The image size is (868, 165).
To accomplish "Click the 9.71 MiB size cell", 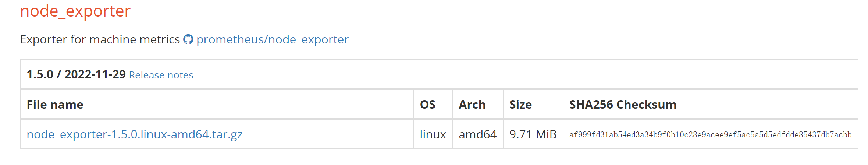I will pyautogui.click(x=533, y=134).
